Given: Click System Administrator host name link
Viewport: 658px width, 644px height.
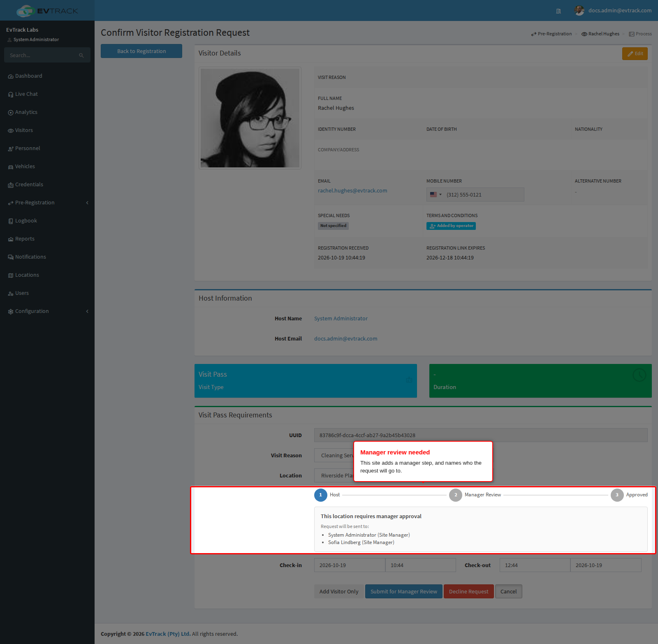Looking at the screenshot, I should [x=341, y=319].
